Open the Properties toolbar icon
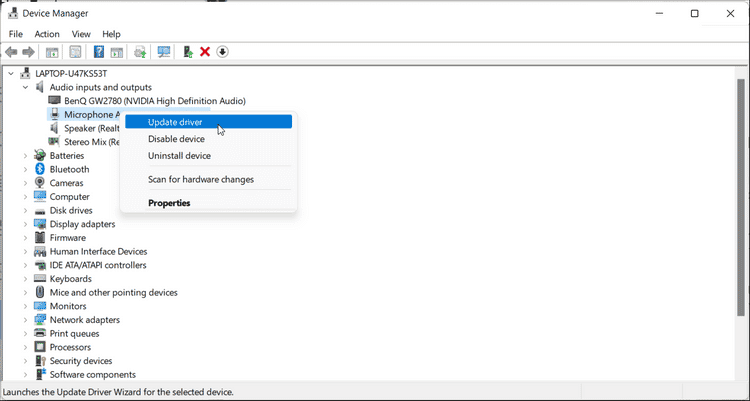 [75, 52]
